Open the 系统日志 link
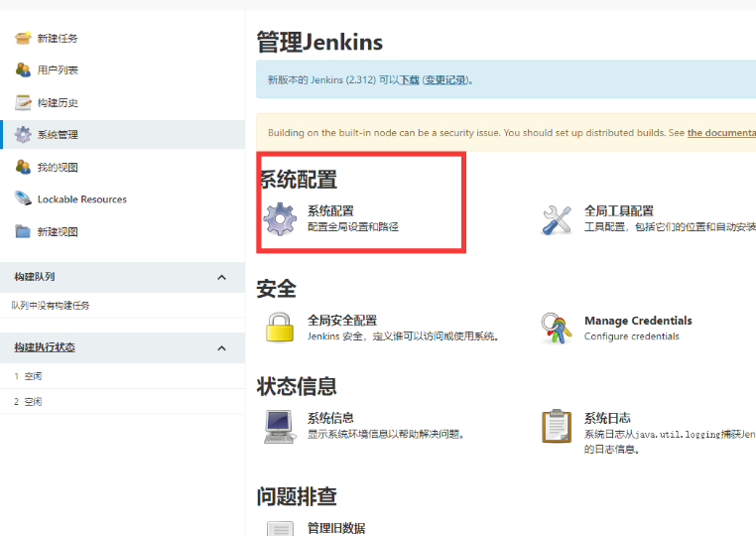Image resolution: width=756 pixels, height=536 pixels. click(x=607, y=418)
